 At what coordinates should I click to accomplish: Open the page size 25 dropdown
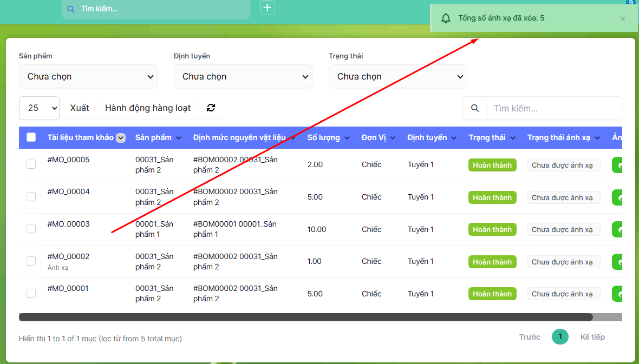[x=39, y=108]
